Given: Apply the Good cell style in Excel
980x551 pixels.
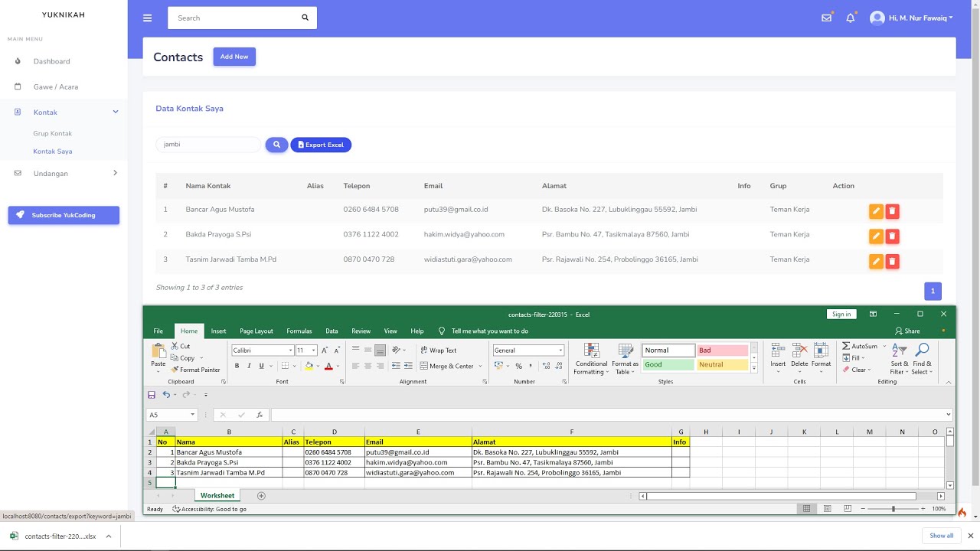Looking at the screenshot, I should coord(668,365).
